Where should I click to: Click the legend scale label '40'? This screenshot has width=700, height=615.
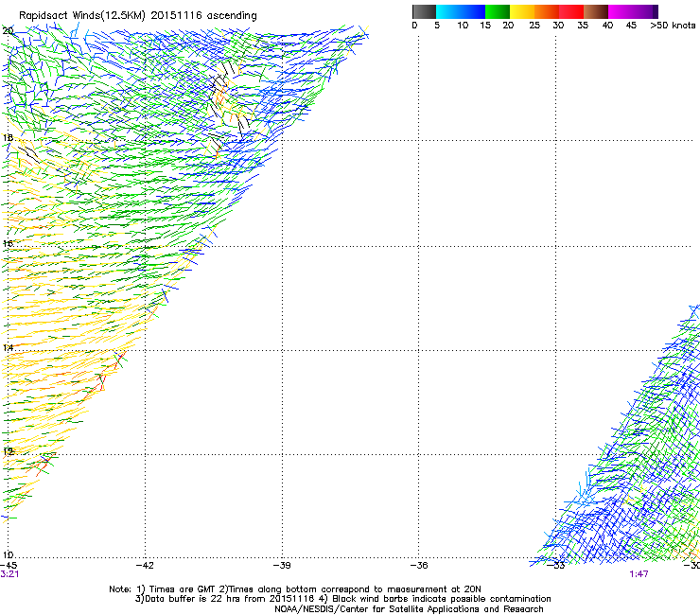[607, 26]
